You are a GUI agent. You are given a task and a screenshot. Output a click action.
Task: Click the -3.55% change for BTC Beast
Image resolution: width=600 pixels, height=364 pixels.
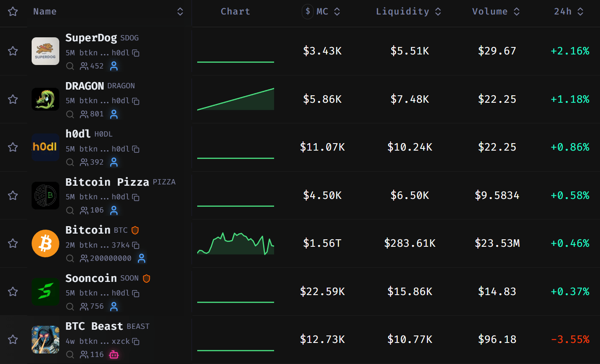(570, 339)
